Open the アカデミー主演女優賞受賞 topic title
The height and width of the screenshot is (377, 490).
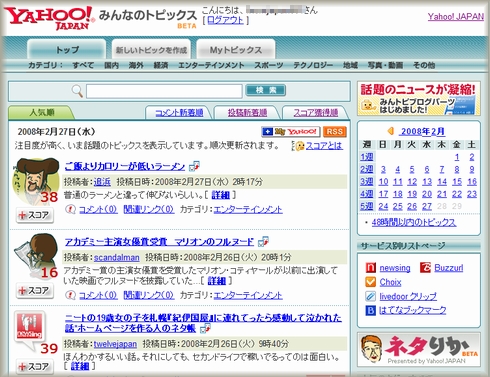click(159, 242)
